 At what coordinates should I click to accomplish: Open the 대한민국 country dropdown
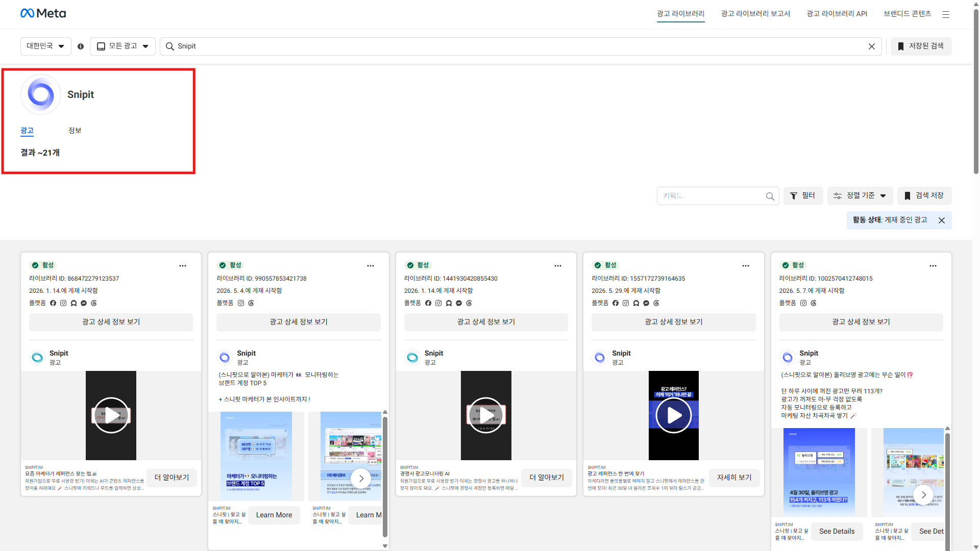(45, 46)
